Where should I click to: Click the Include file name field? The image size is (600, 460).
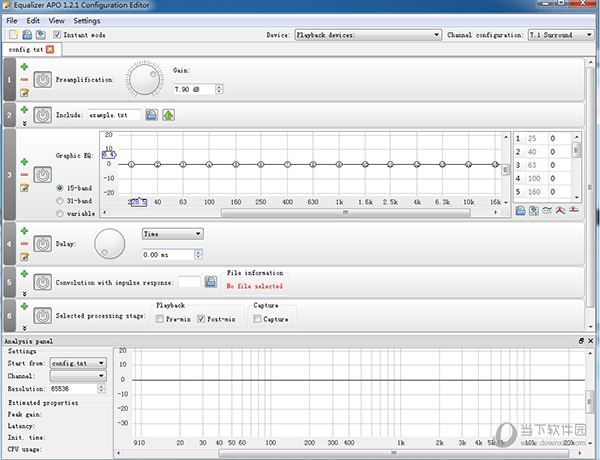tap(114, 115)
